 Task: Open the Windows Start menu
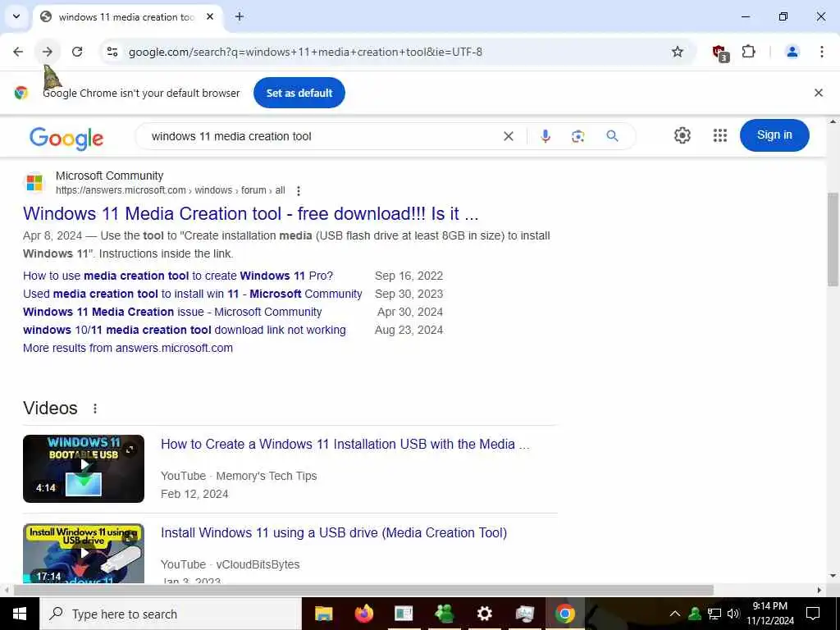(20, 614)
